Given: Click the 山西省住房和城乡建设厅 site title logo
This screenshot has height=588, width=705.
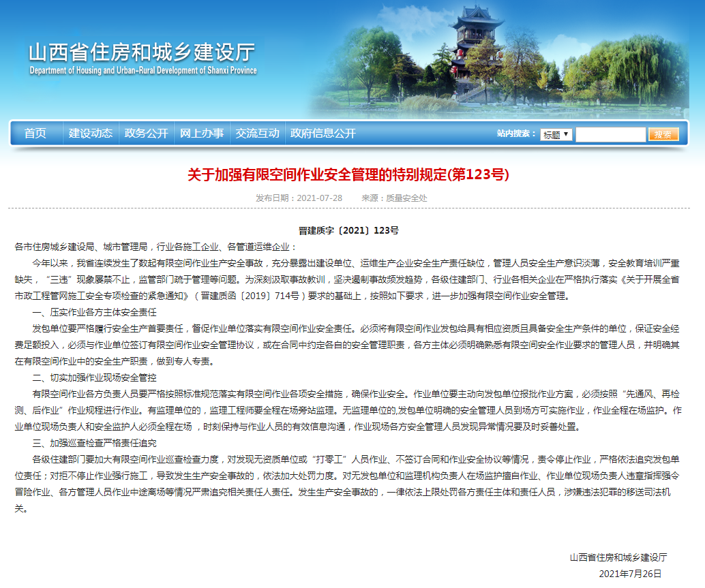Looking at the screenshot, I should tap(142, 52).
